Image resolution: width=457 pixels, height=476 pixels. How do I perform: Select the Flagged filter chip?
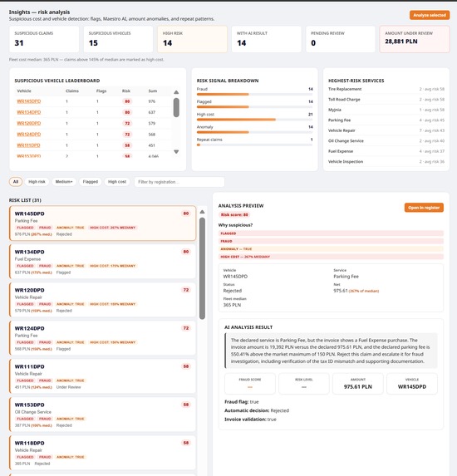point(91,182)
